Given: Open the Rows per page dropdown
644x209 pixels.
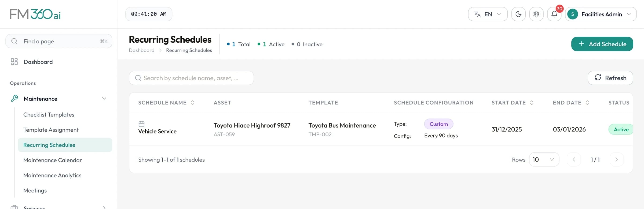Looking at the screenshot, I should [x=544, y=159].
